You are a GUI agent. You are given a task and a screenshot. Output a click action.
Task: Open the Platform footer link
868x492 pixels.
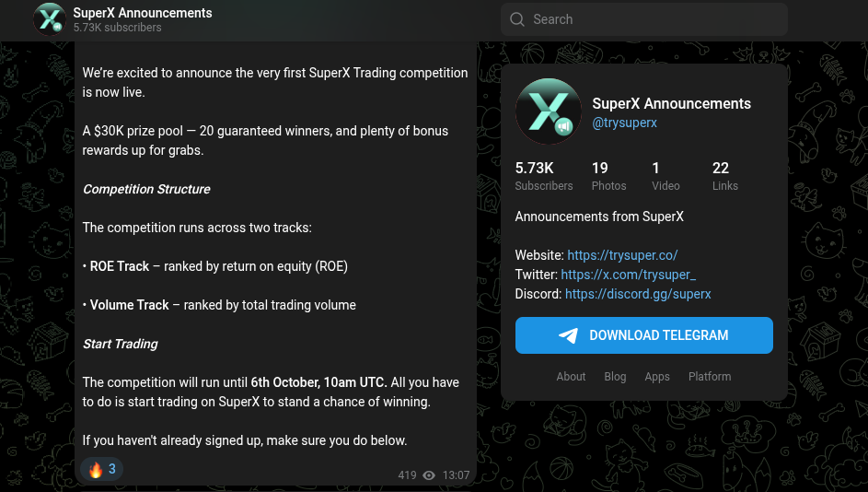[710, 377]
